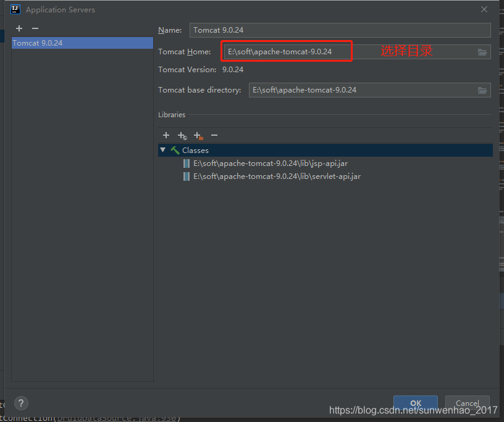Click the Libraries section label

click(172, 115)
